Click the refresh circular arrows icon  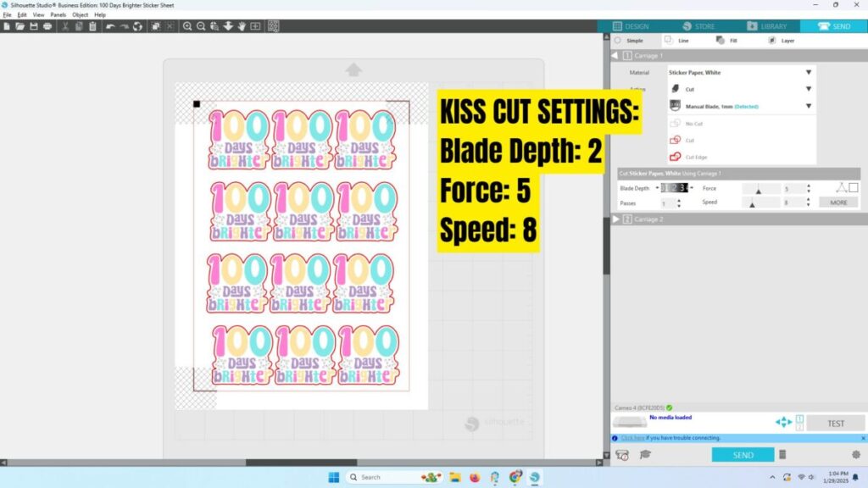pyautogui.click(x=138, y=26)
